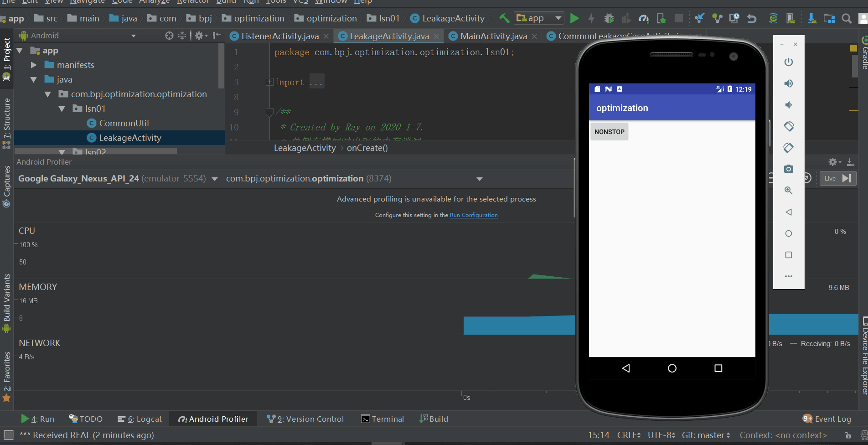Viewport: 868px width, 445px height.
Task: Collapse the java folder node
Action: (x=33, y=80)
